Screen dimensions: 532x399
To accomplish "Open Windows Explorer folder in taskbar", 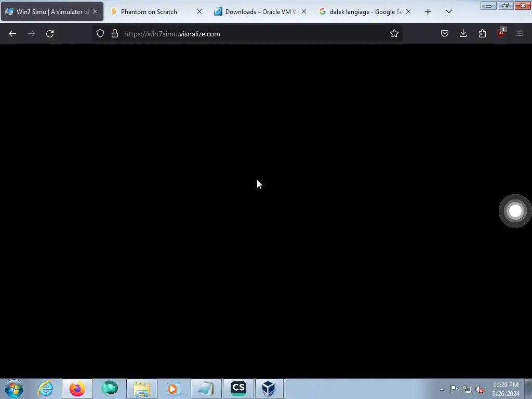I will pyautogui.click(x=142, y=389).
